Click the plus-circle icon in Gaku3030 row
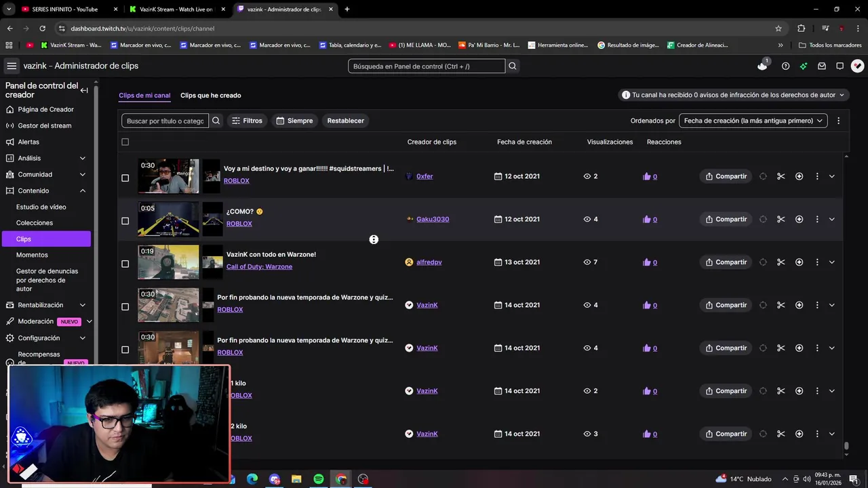This screenshot has width=868, height=488. [799, 219]
